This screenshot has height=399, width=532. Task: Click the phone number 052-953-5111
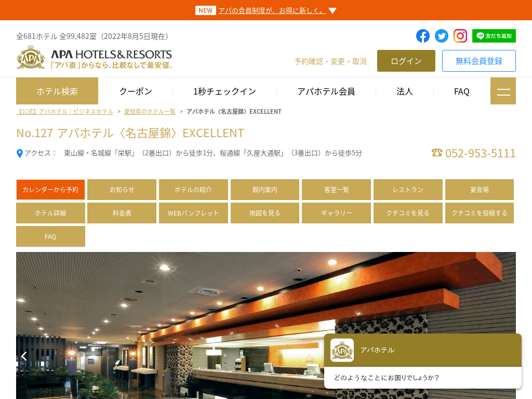point(480,153)
